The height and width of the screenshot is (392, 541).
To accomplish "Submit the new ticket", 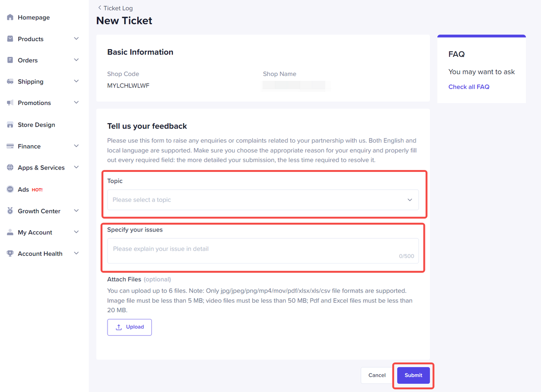I will (413, 375).
